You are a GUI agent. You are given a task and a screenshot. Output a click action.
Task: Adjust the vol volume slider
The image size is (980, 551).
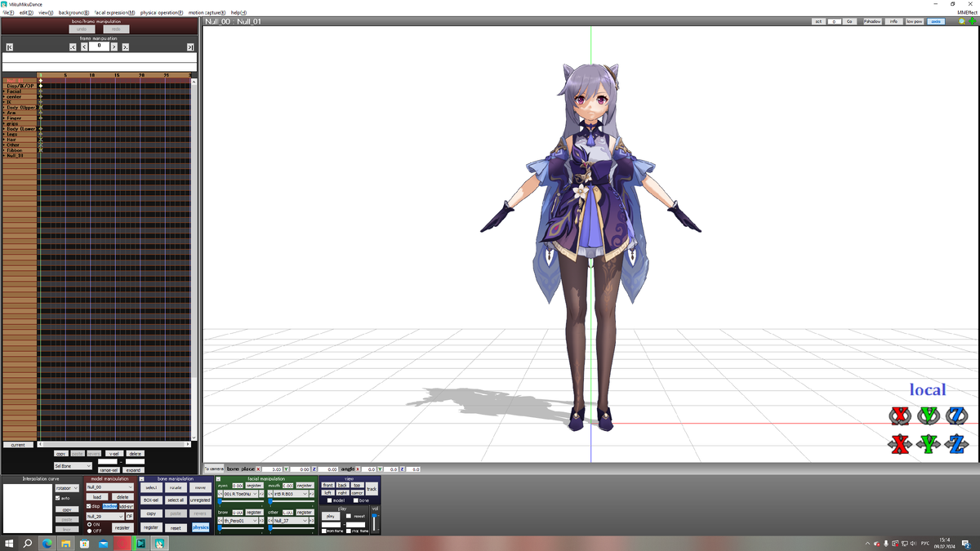(x=375, y=522)
